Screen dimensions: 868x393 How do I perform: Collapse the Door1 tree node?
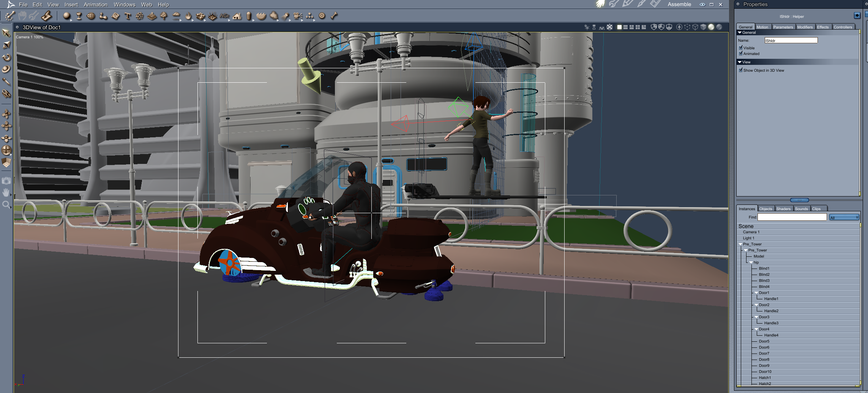756,293
